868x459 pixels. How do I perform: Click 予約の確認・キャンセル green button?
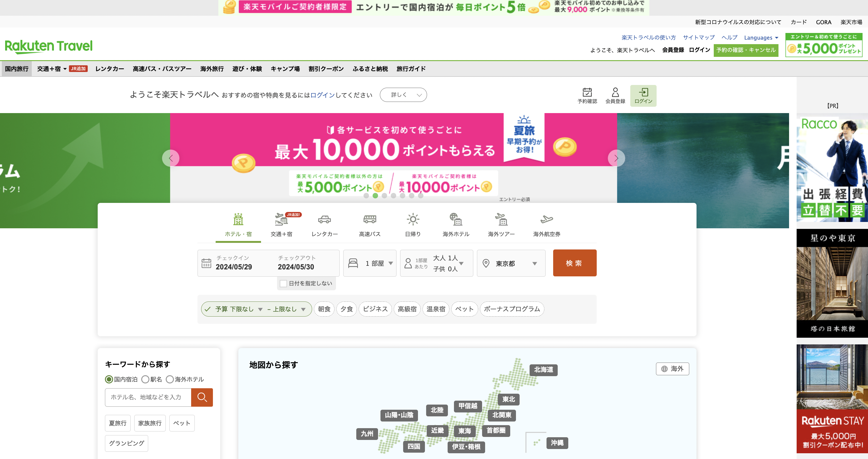[x=746, y=50]
